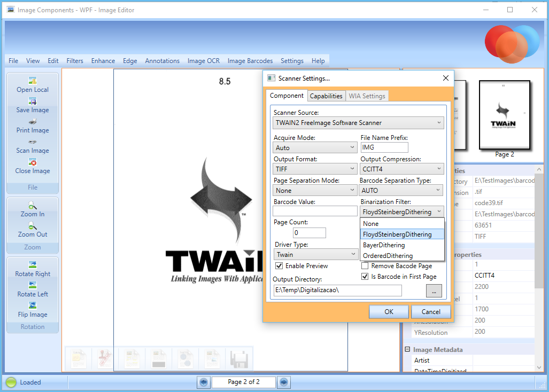Go to previous page arrow
The width and height of the screenshot is (549, 392).
[x=204, y=382]
